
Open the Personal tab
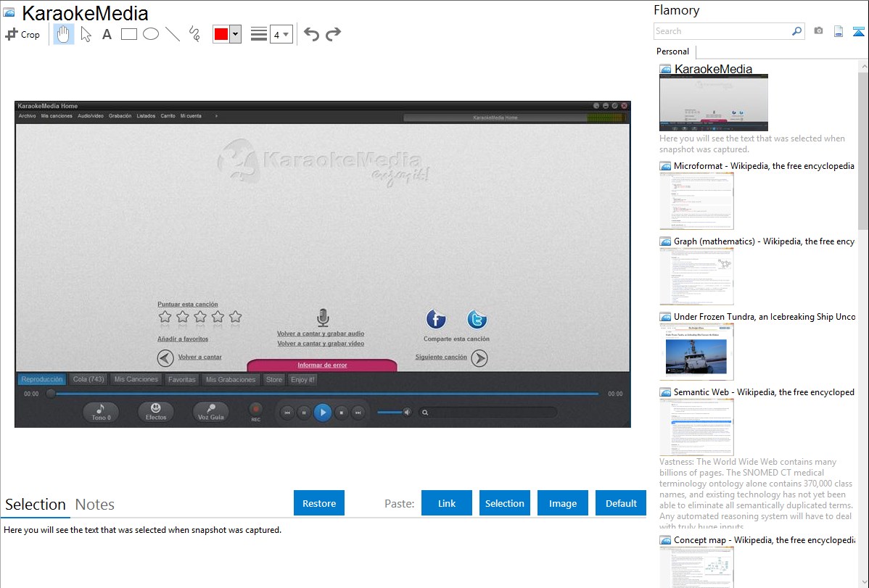(x=673, y=51)
